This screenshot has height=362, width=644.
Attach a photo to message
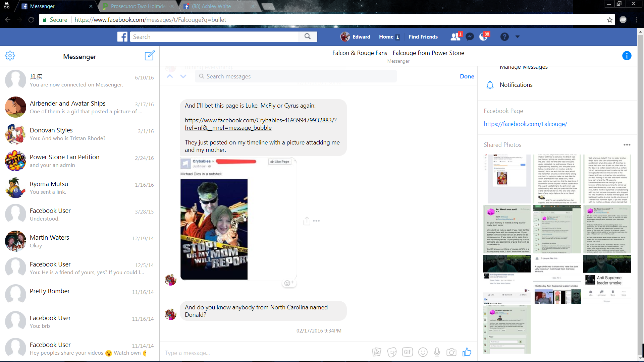(376, 352)
